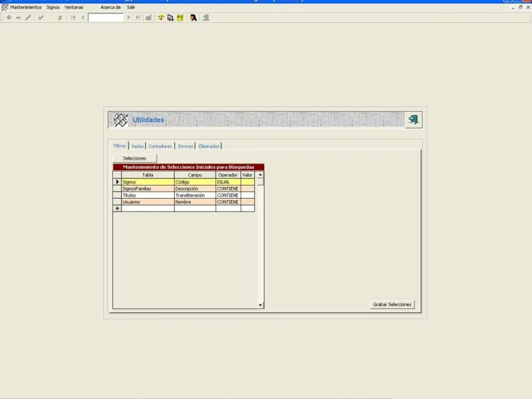Viewport: 532px width, 399px height.
Task: Click the Transliteración field cell
Action: [195, 196]
